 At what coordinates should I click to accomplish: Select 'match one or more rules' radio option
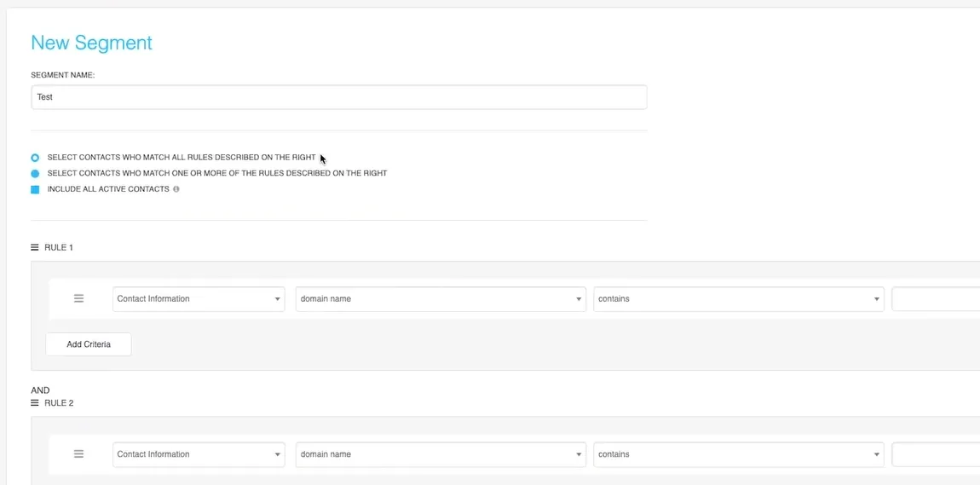point(35,173)
